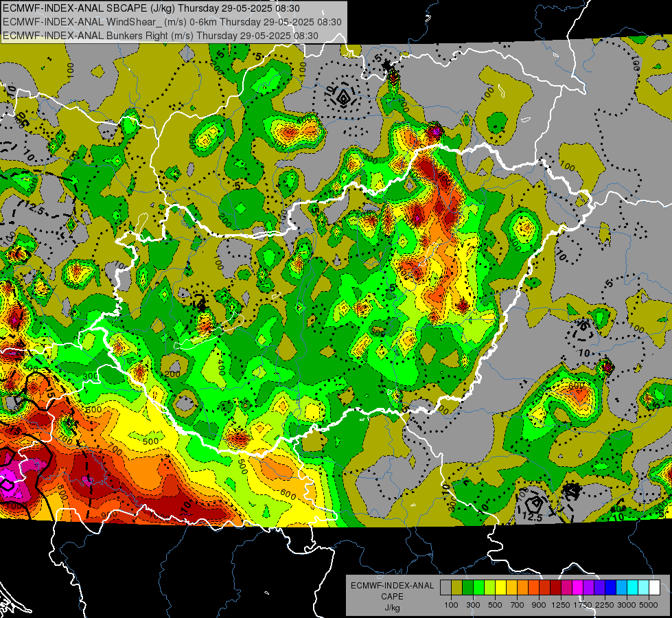Click the bright green legend swatch
The height and width of the screenshot is (618, 672).
tap(478, 588)
